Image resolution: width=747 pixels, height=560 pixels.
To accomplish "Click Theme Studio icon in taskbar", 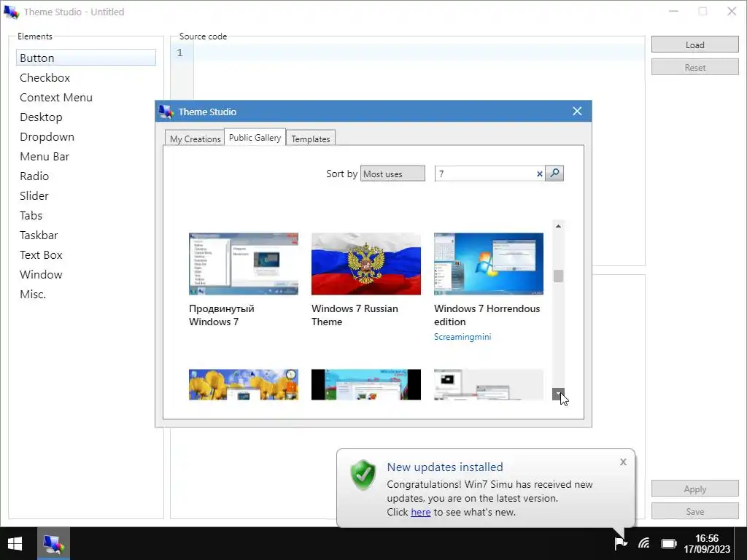I will (53, 543).
